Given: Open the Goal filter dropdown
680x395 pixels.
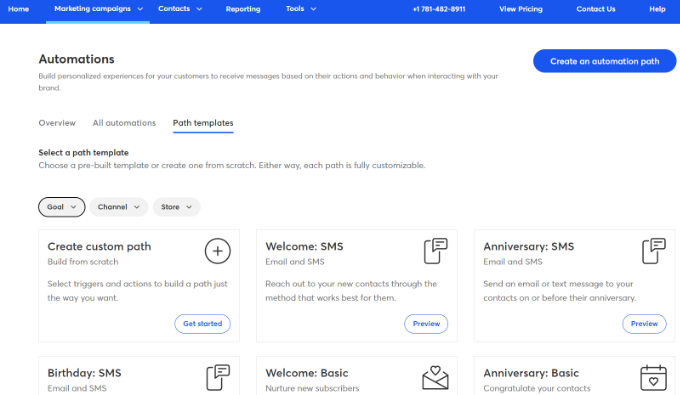Looking at the screenshot, I should click(62, 207).
